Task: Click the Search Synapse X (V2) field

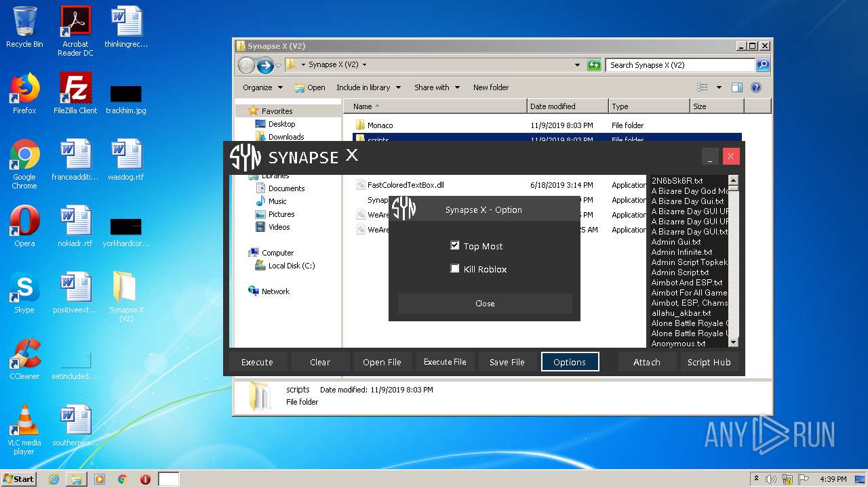Action: (x=680, y=65)
